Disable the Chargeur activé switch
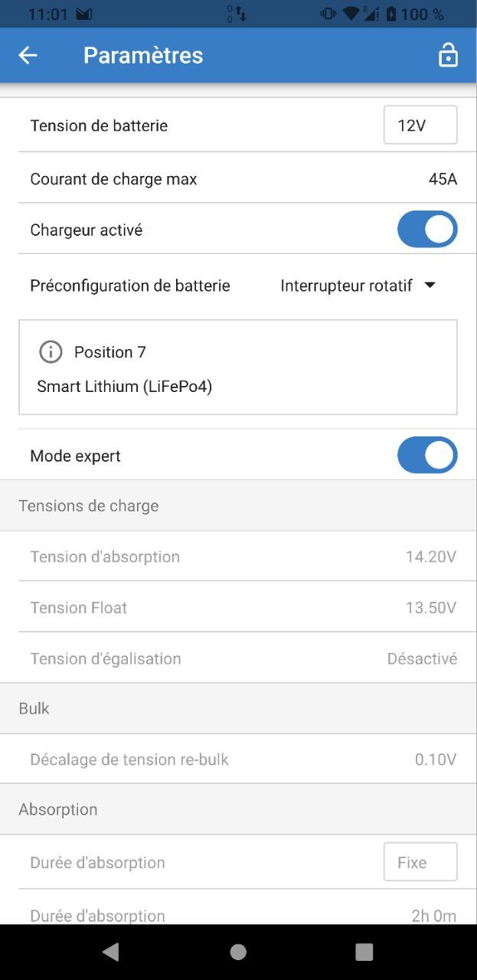 [x=427, y=230]
